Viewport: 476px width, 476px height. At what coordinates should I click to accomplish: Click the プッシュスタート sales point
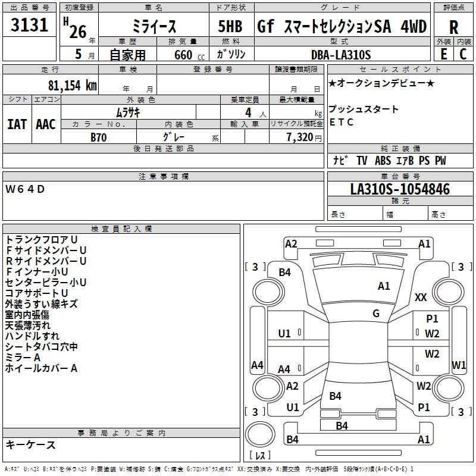364,109
